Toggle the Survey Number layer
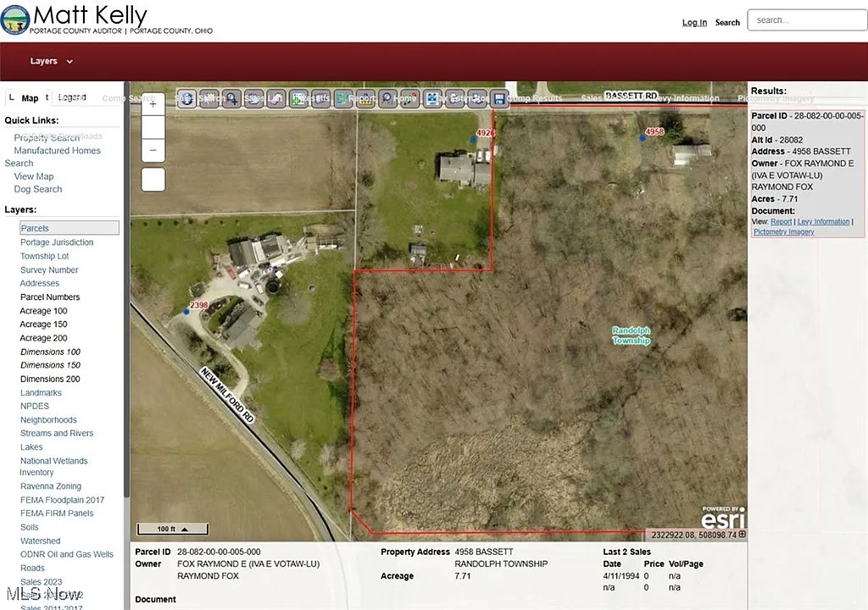The image size is (868, 610). 48,269
